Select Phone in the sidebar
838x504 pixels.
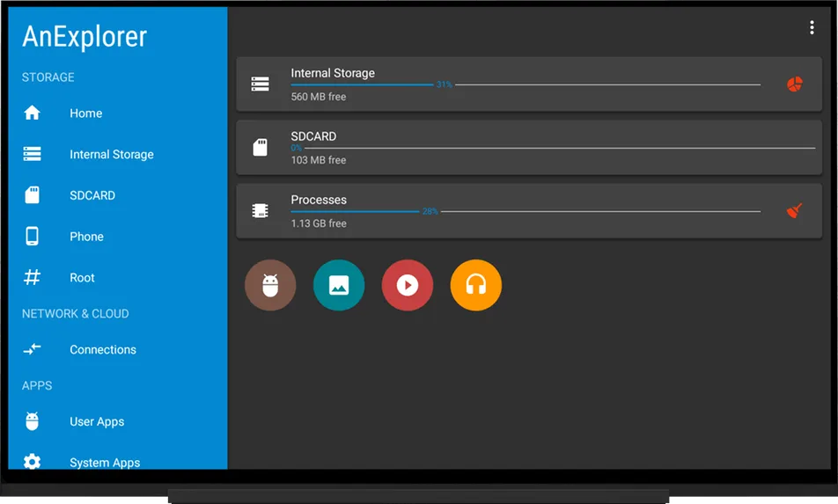point(86,237)
